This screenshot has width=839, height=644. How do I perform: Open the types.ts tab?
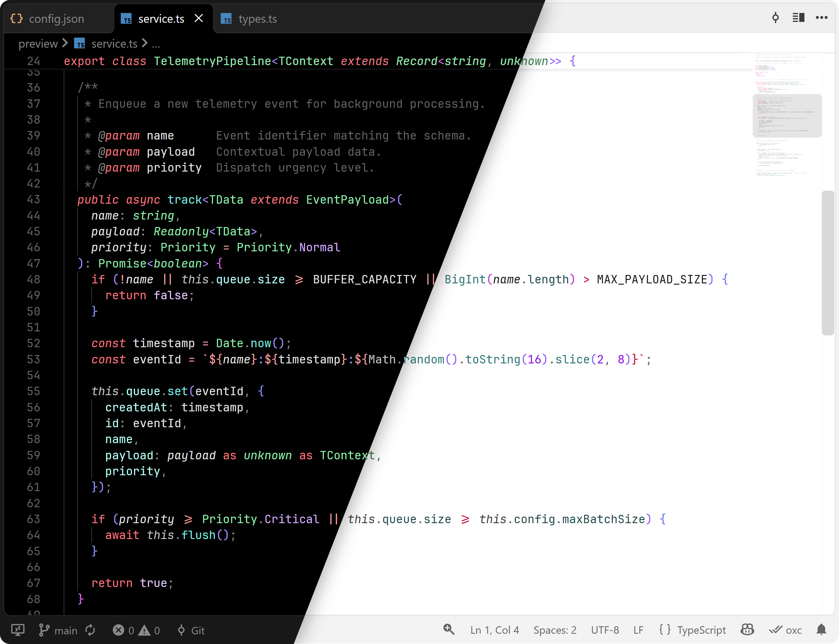click(249, 19)
